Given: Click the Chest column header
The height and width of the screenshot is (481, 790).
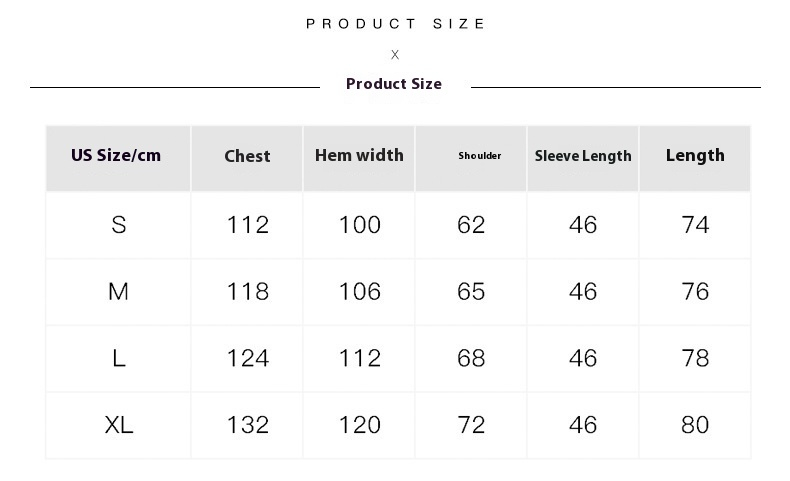Looking at the screenshot, I should click(x=247, y=156).
